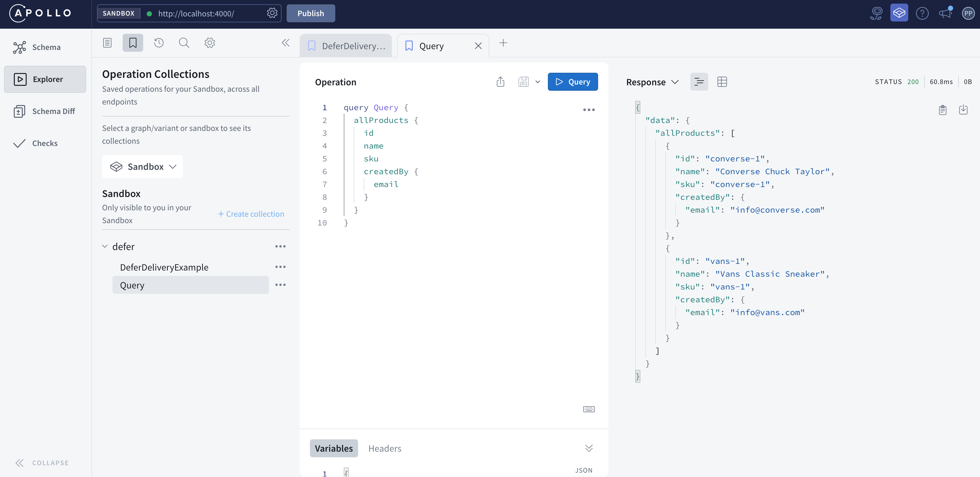This screenshot has height=477, width=980.
Task: Select the Headers tab
Action: [385, 449]
